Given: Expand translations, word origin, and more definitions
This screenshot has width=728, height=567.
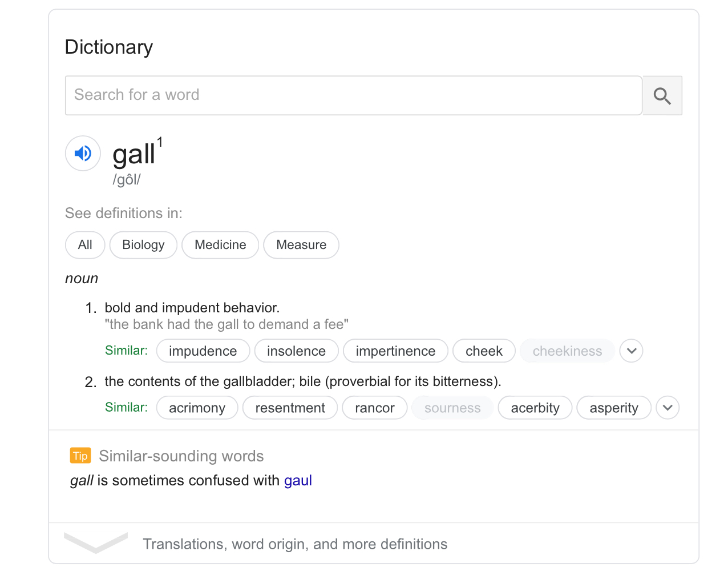Looking at the screenshot, I should point(294,544).
